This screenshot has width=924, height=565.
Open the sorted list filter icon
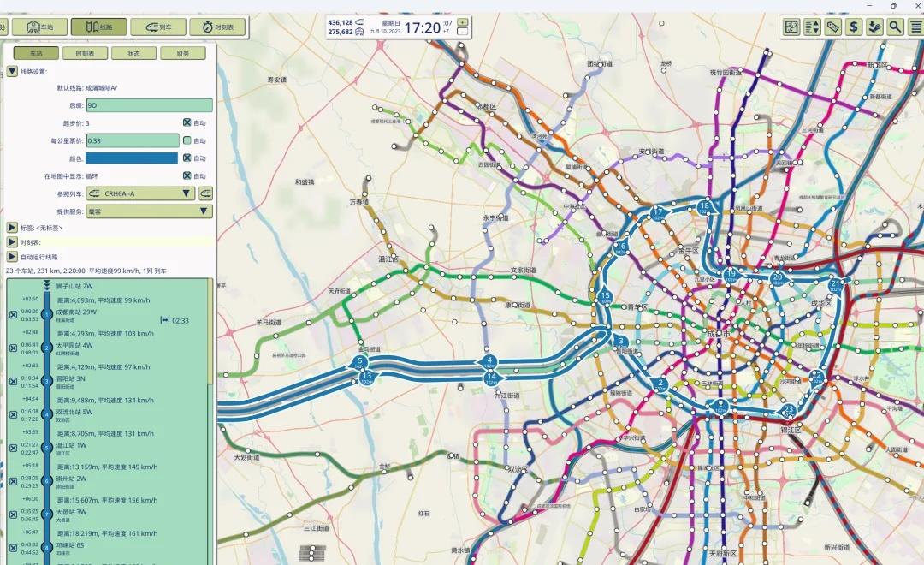[x=812, y=27]
